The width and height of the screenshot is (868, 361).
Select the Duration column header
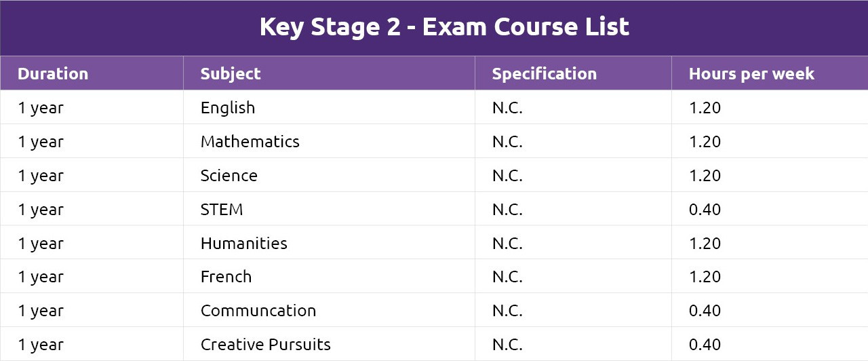pos(53,73)
